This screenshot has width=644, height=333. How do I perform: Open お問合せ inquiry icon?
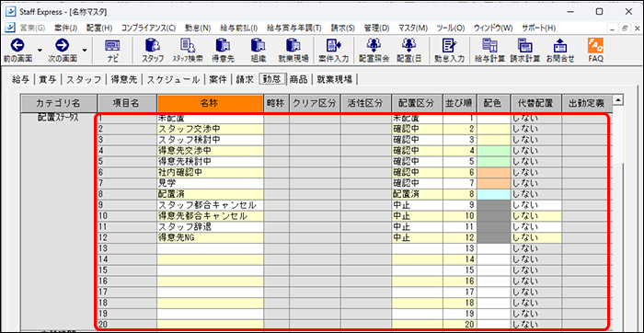559,45
